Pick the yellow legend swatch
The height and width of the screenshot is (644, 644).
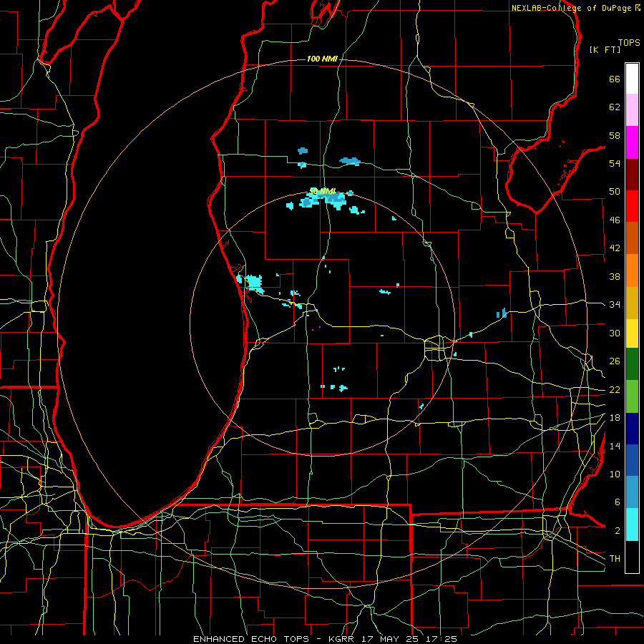[632, 333]
